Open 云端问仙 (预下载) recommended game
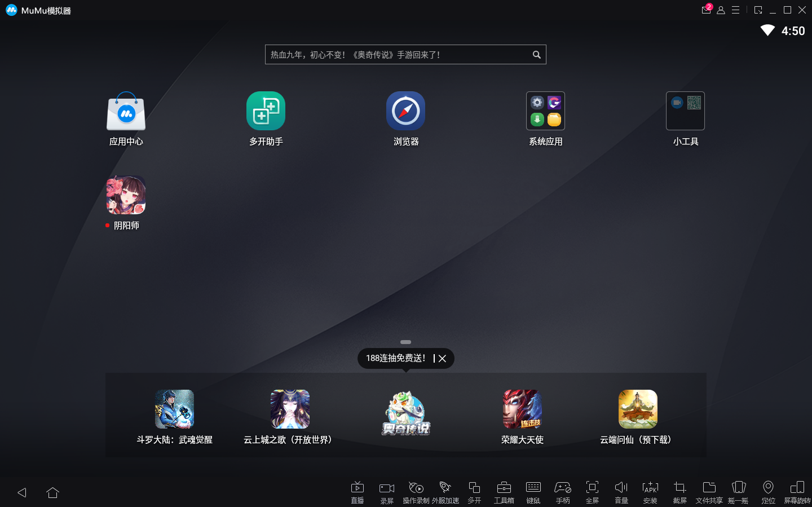The image size is (812, 507). 638,409
